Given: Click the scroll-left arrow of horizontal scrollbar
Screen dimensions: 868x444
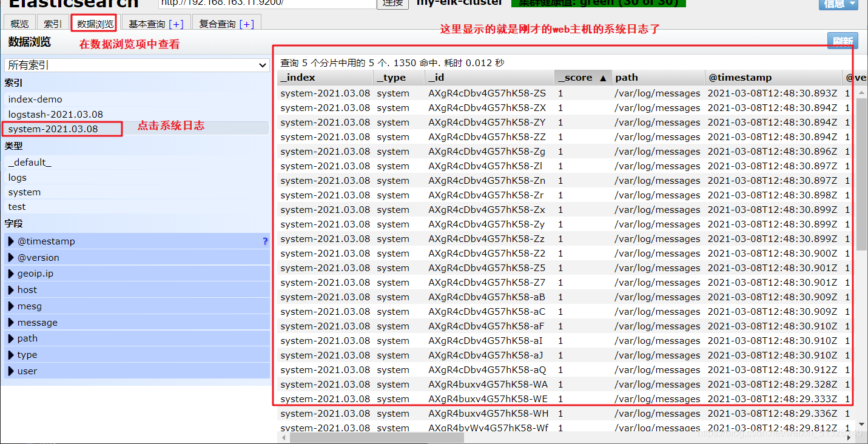Looking at the screenshot, I should (x=283, y=437).
